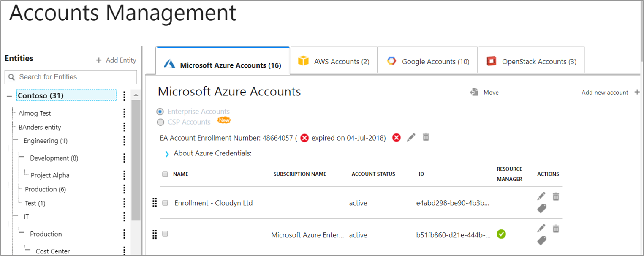Grab the drag handle of Microsoft Azure Enter... row
The image size is (644, 256).
coord(154,234)
